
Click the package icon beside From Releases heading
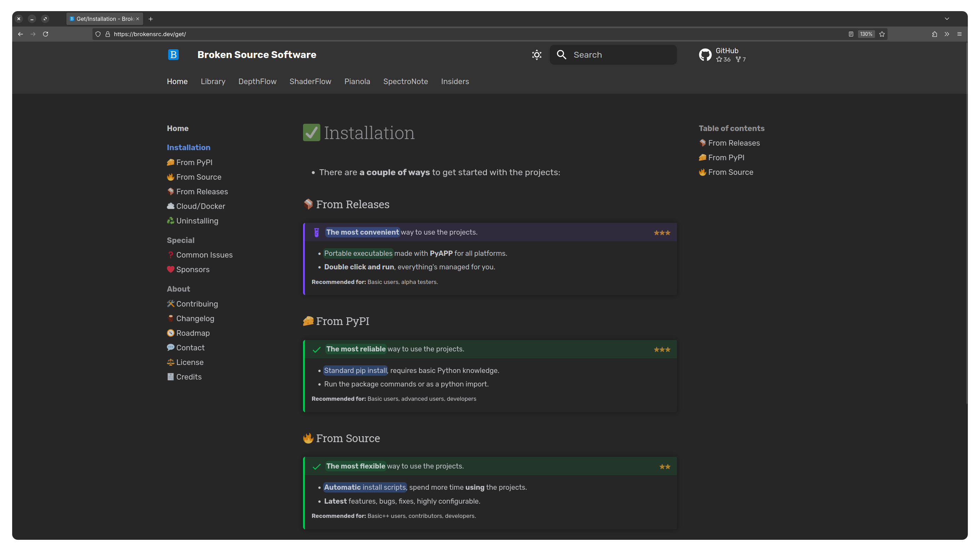pos(308,204)
